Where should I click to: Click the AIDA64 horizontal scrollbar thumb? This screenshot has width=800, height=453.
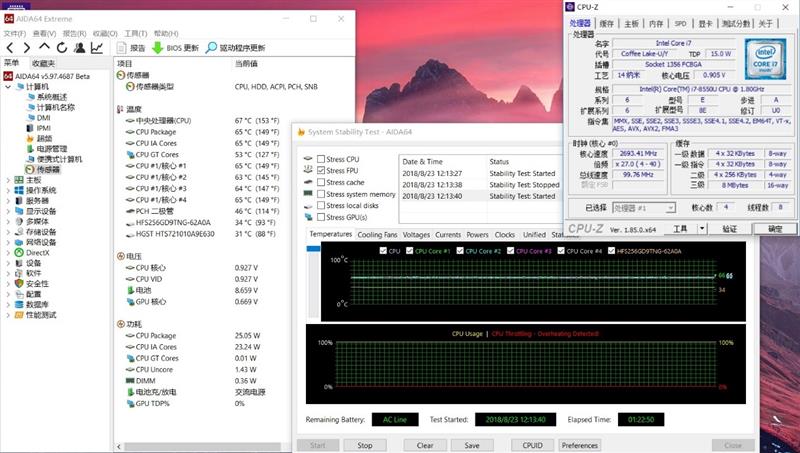point(202,447)
